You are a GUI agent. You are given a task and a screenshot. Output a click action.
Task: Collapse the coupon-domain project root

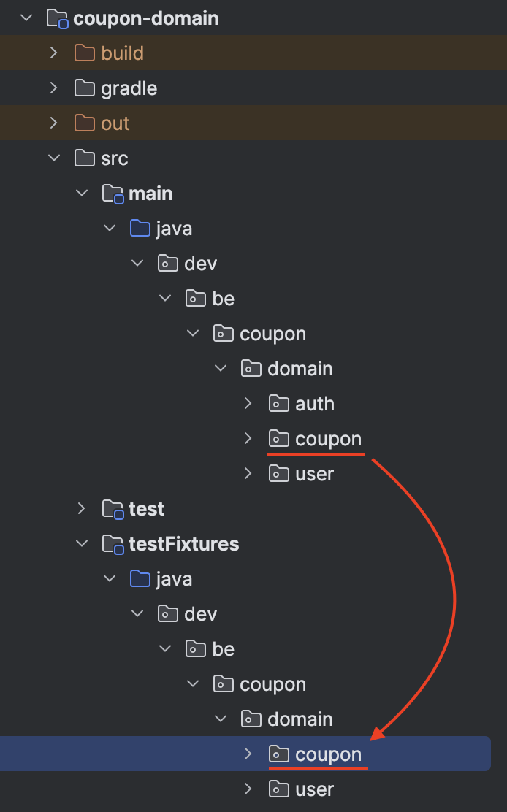tap(26, 18)
